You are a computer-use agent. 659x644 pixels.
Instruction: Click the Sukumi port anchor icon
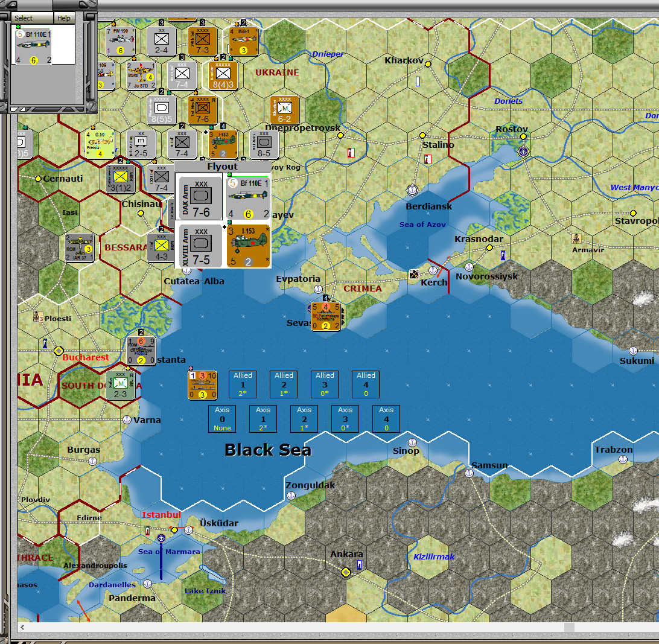click(634, 351)
